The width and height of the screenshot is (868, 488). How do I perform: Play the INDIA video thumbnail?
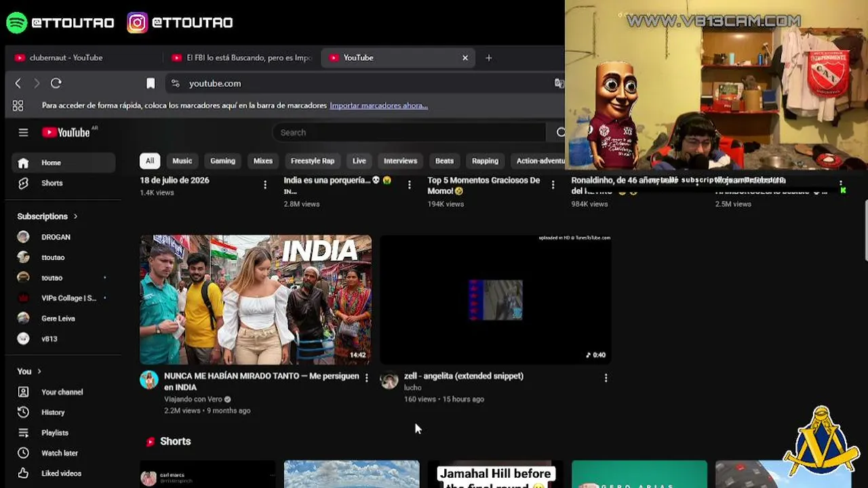[256, 300]
